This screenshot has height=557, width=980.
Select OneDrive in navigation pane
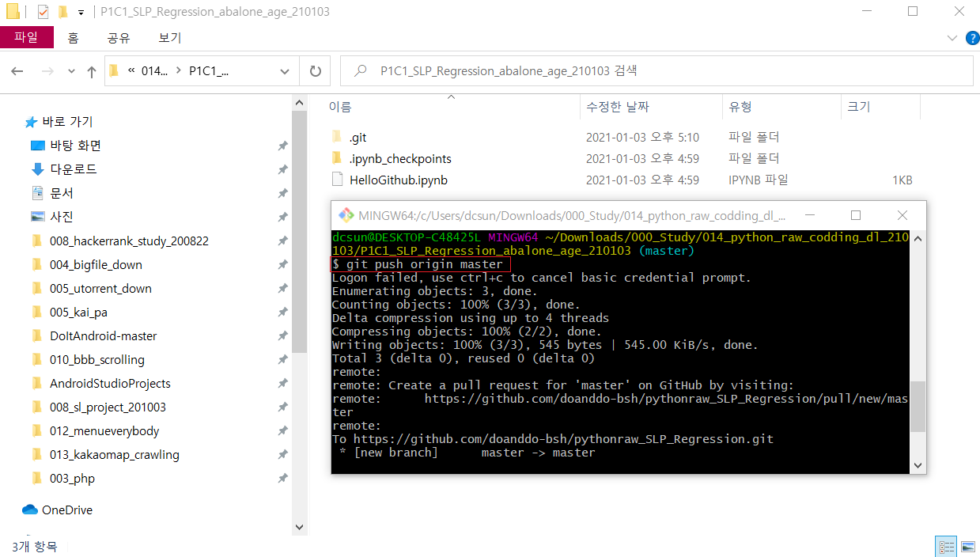[x=67, y=510]
